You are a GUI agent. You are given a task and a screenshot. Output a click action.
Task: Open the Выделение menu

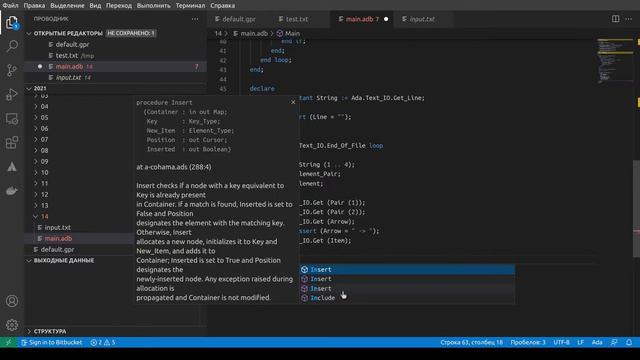point(67,5)
